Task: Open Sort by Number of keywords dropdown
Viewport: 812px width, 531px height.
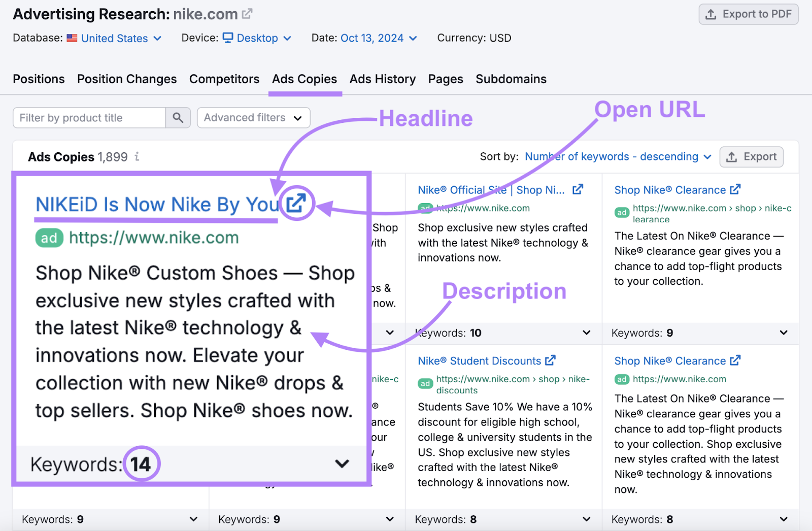Action: pos(618,157)
